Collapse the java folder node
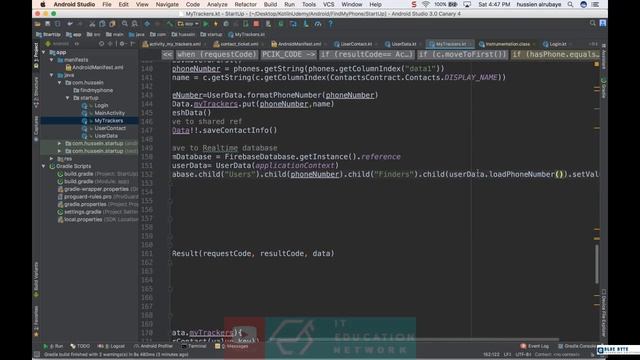This screenshot has width=640, height=360. tap(51, 75)
